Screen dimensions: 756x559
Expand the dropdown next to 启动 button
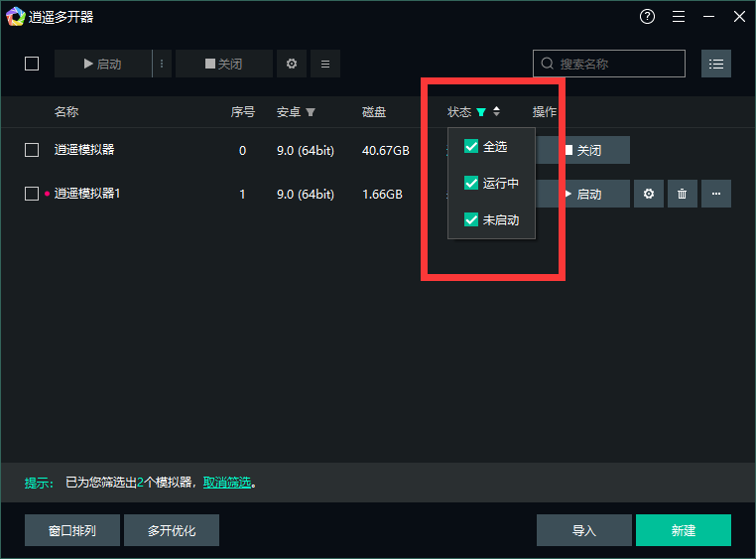click(162, 64)
